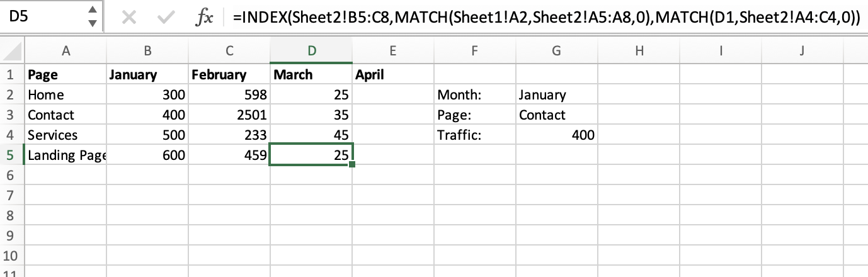Click cell G3 containing Contact

pos(556,115)
